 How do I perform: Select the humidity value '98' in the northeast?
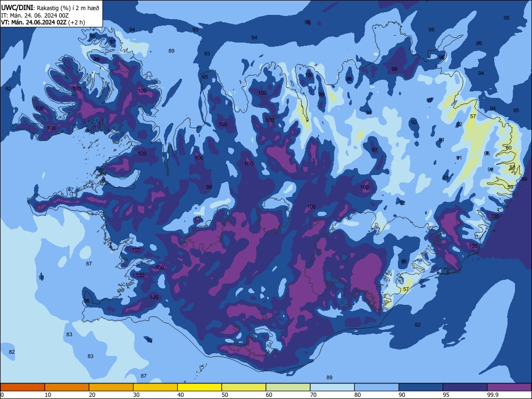[x=394, y=69]
